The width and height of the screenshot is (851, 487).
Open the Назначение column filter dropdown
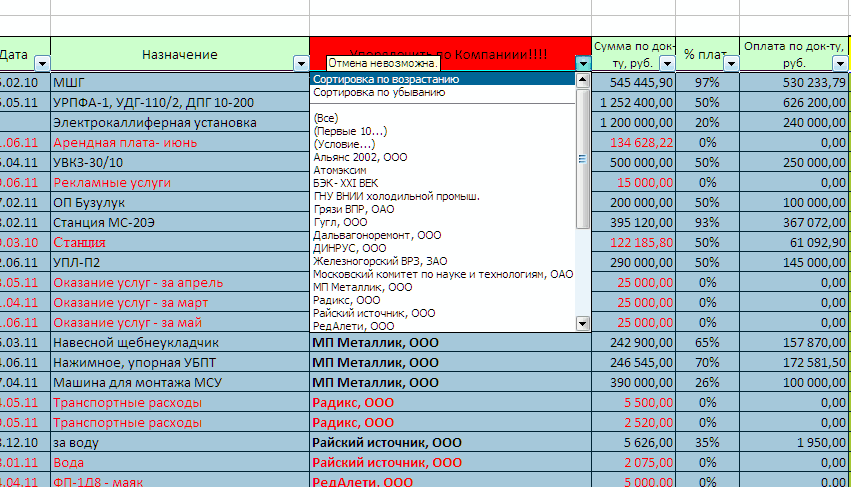point(301,64)
